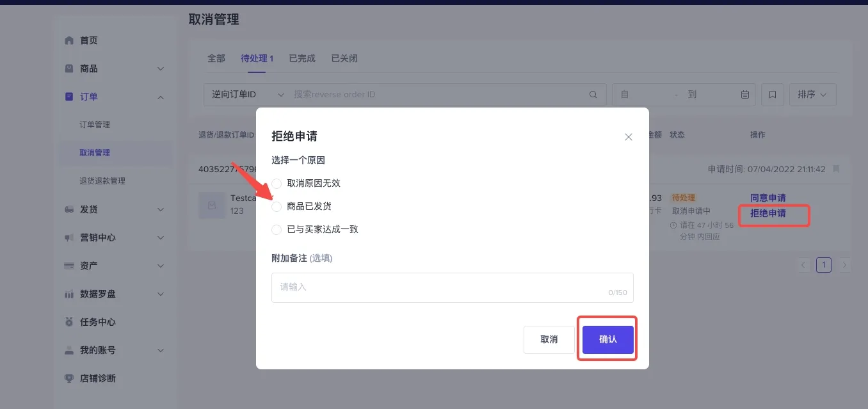Click the search magnifier icon
Image resolution: width=868 pixels, height=409 pixels.
[x=593, y=95]
